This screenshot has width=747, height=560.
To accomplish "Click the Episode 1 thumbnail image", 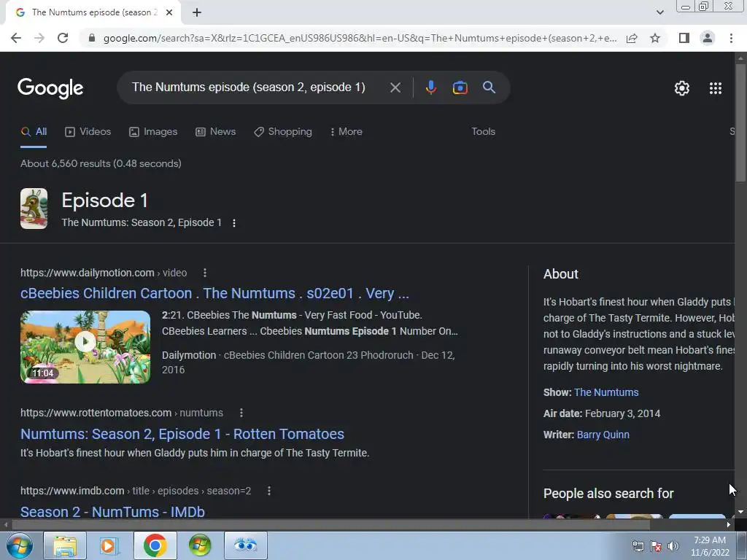I will click(x=34, y=209).
